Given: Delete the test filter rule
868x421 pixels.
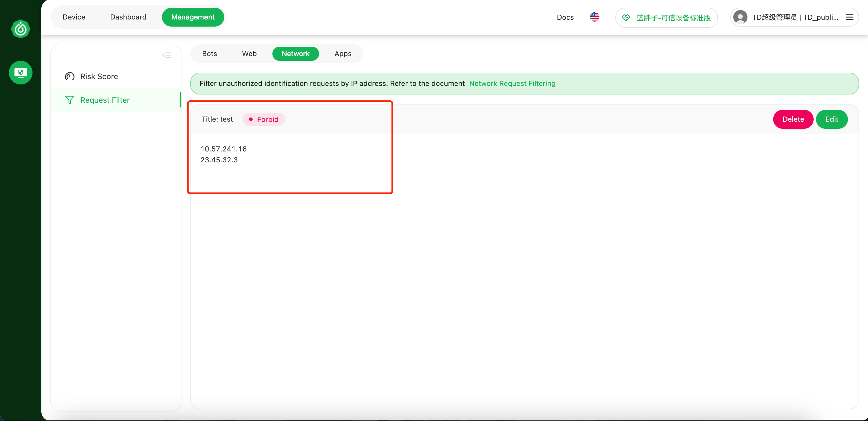Looking at the screenshot, I should click(x=793, y=119).
